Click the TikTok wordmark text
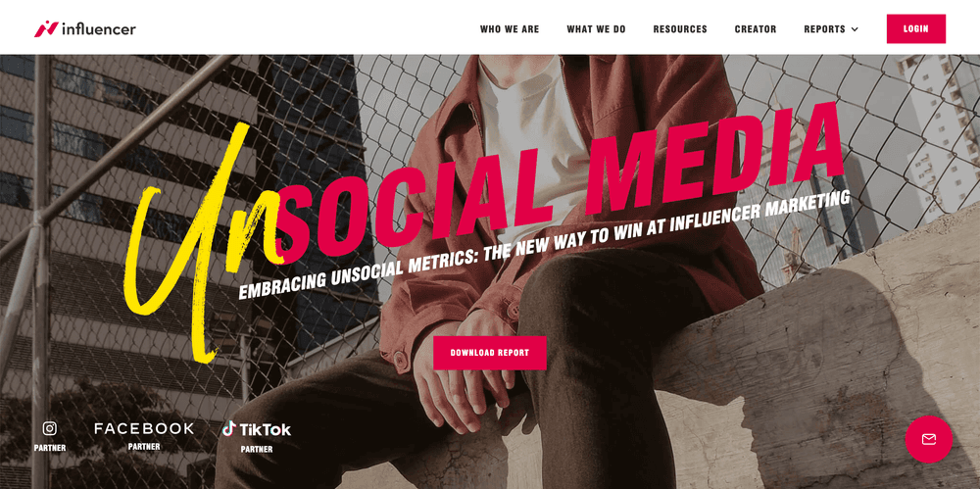Image resolution: width=980 pixels, height=489 pixels. point(265,429)
